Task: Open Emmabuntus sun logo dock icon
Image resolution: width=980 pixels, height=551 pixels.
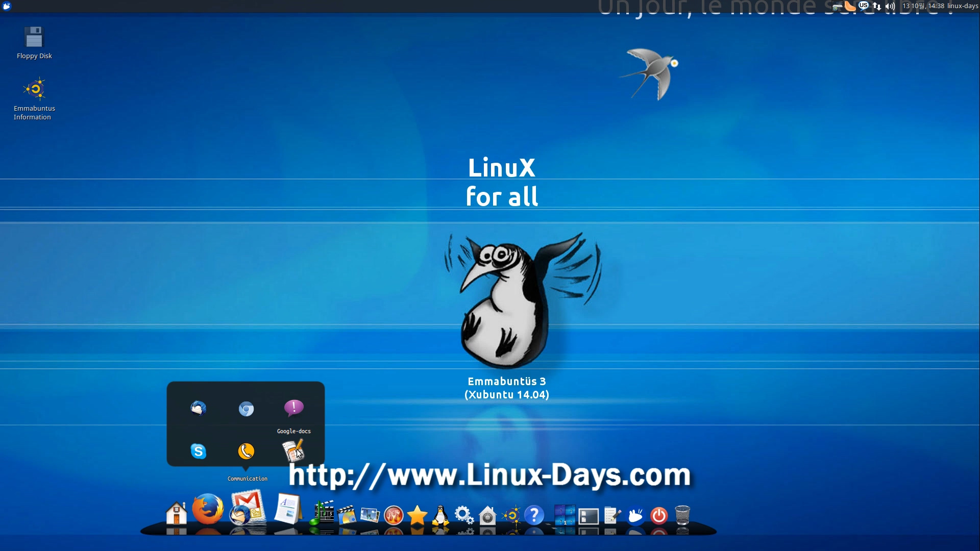Action: click(x=511, y=515)
